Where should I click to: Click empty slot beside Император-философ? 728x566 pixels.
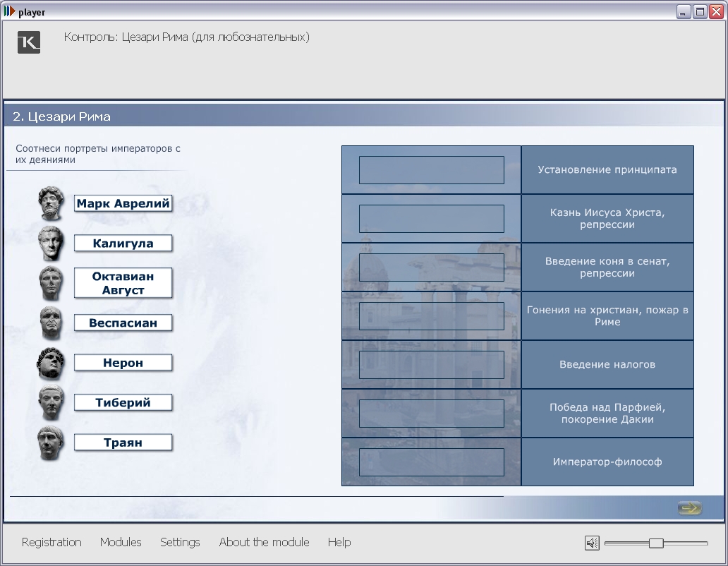(431, 462)
